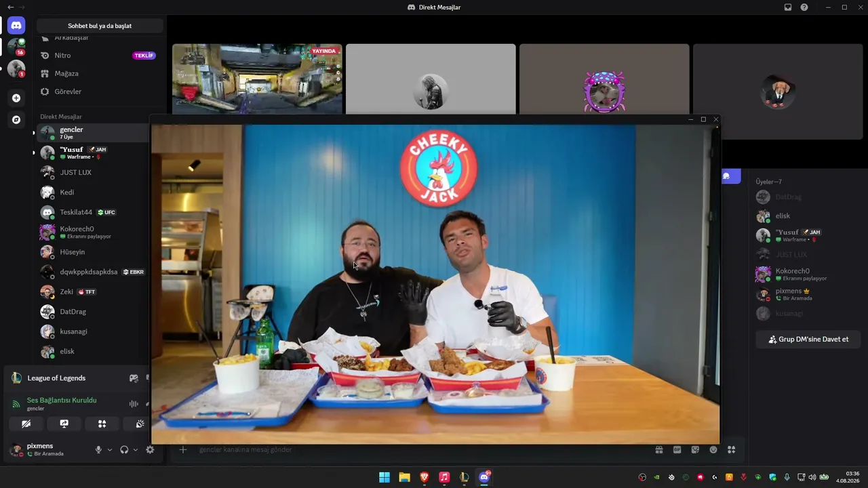Open the Windows Security tray icon

(772, 477)
